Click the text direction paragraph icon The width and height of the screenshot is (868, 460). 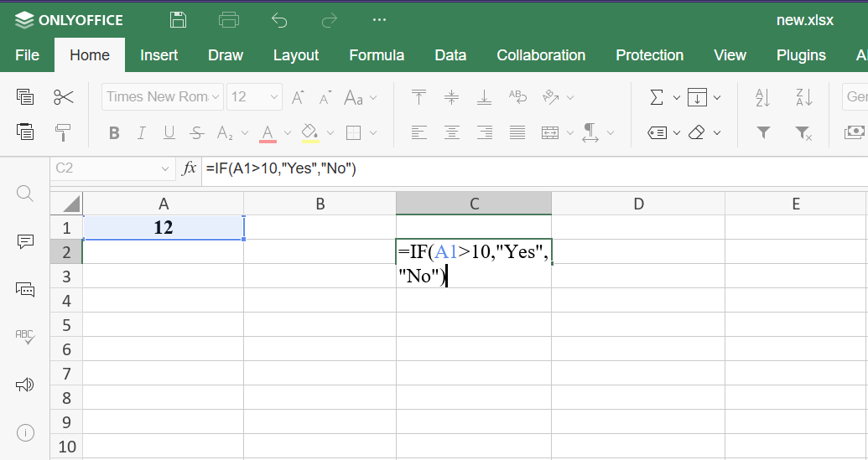coord(590,132)
